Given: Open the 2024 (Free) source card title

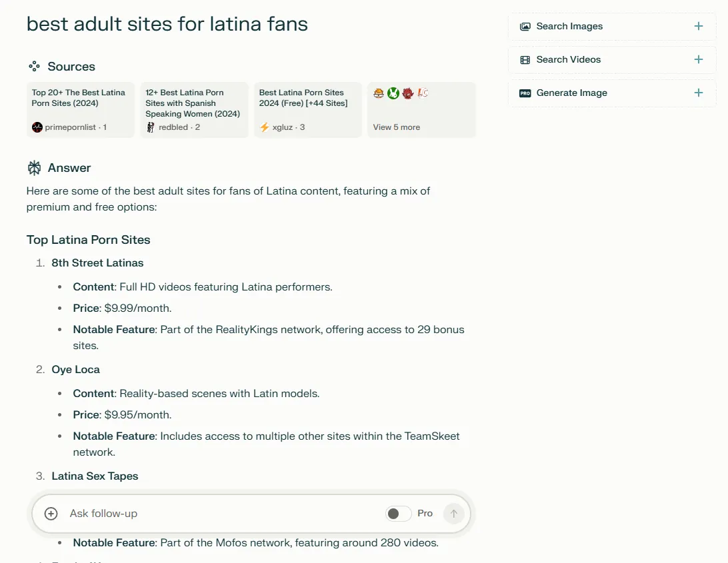Looking at the screenshot, I should coord(303,98).
